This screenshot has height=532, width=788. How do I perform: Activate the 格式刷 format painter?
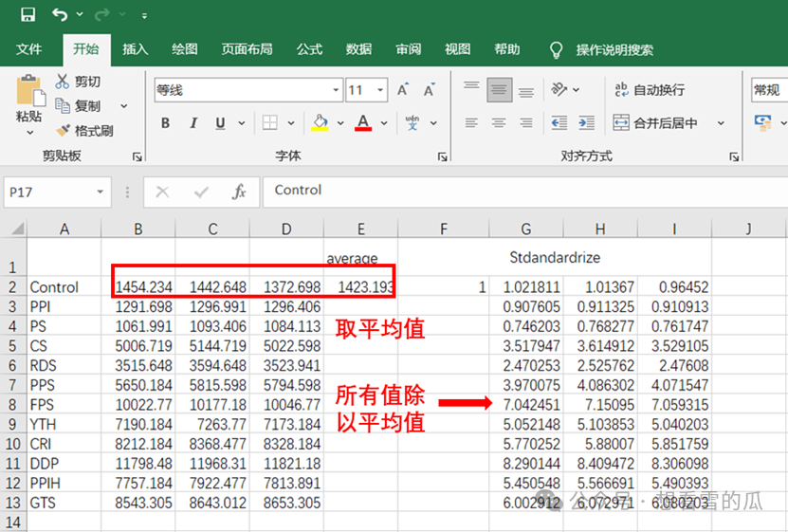[x=84, y=131]
